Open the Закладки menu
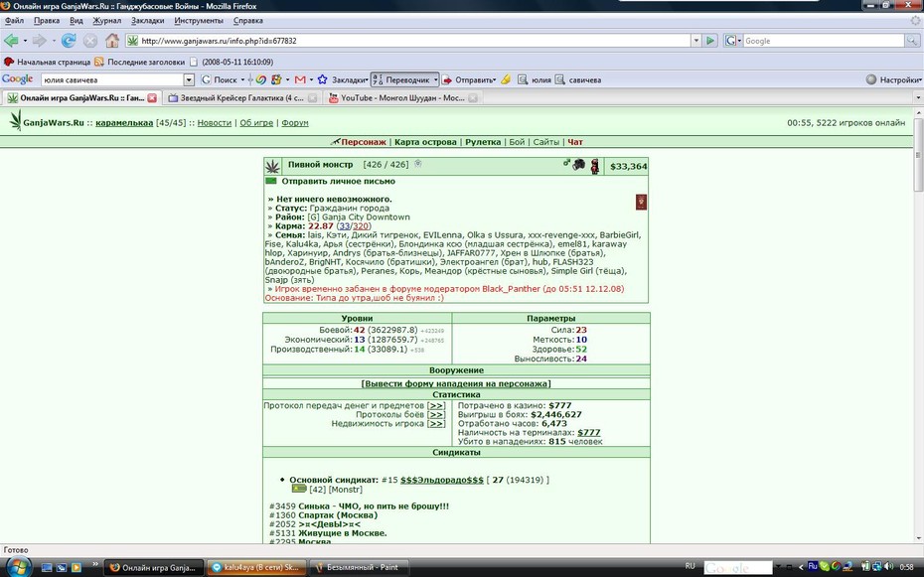This screenshot has width=924, height=577. [147, 21]
